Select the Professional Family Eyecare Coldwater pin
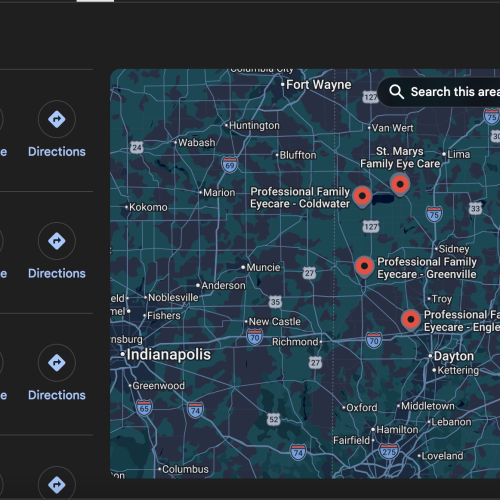Screen dimensions: 500x500 tap(362, 197)
